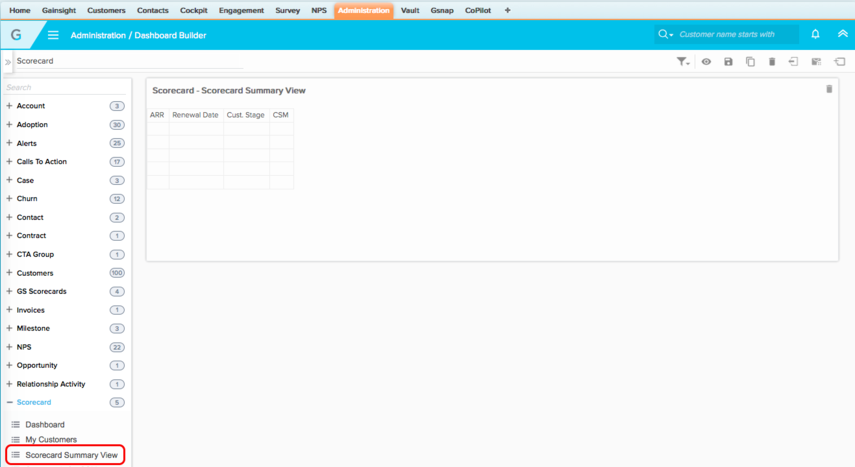Open the Gainsight tab
Screen dimensions: 855x467
(x=59, y=10)
